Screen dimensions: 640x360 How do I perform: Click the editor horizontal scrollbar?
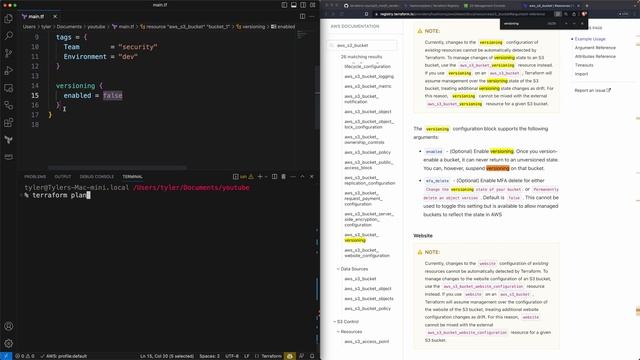[x=118, y=167]
